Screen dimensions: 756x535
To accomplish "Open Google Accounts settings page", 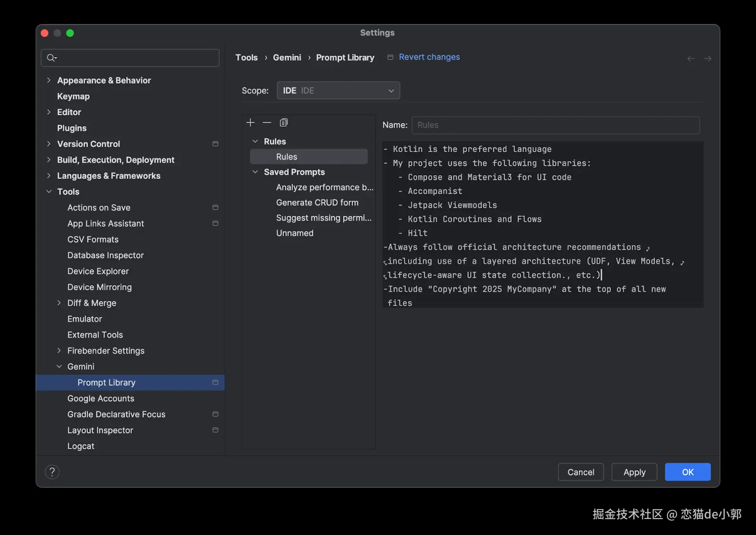I will pos(101,399).
